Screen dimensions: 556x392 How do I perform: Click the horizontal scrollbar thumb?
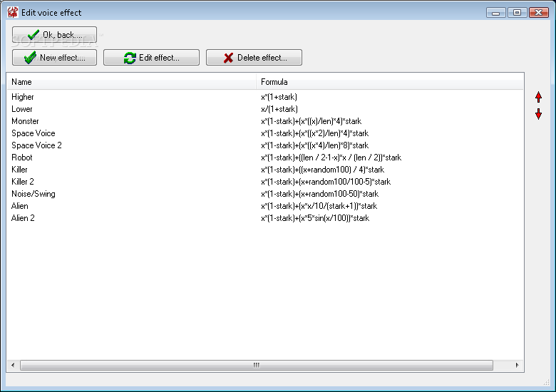click(257, 365)
